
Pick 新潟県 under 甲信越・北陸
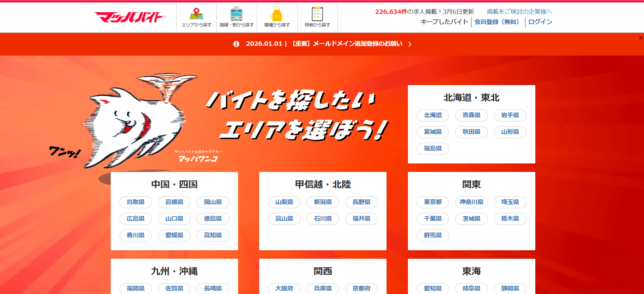click(323, 202)
